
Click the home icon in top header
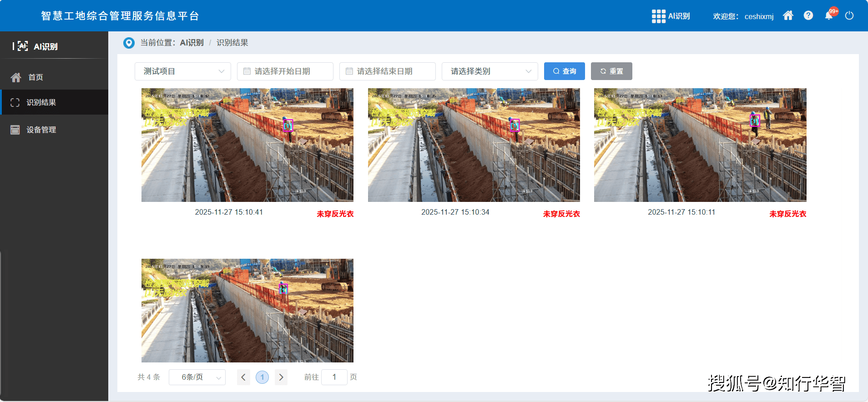(788, 16)
